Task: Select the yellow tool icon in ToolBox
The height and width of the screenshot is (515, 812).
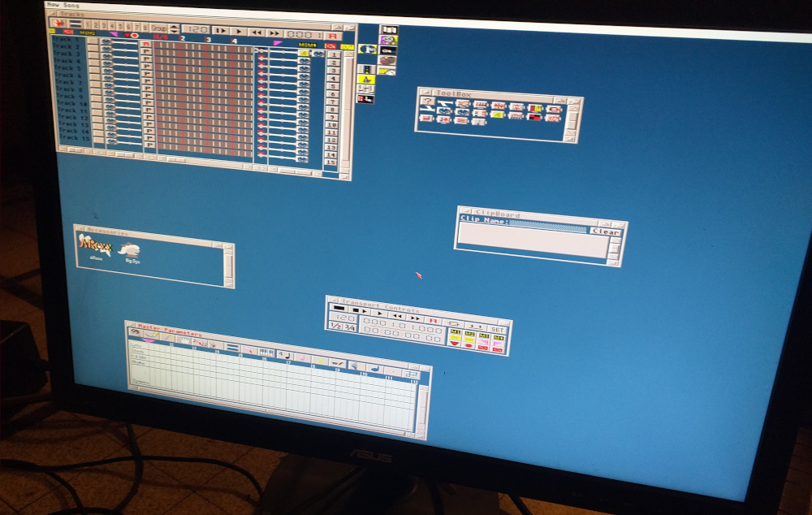Action: 498,115
